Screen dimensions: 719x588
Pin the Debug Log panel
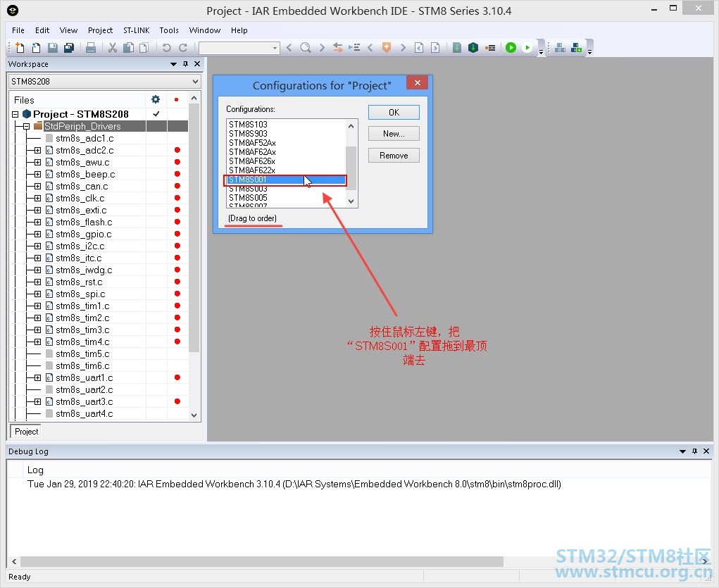(694, 451)
